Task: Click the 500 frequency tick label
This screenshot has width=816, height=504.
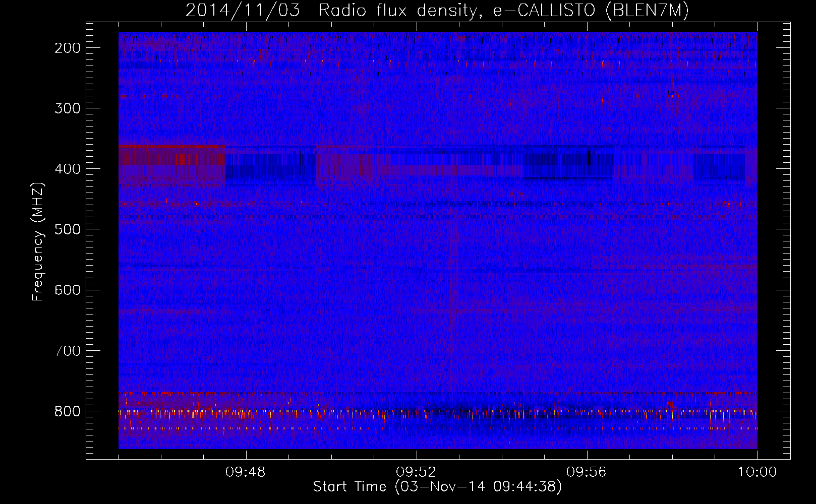Action: click(68, 229)
